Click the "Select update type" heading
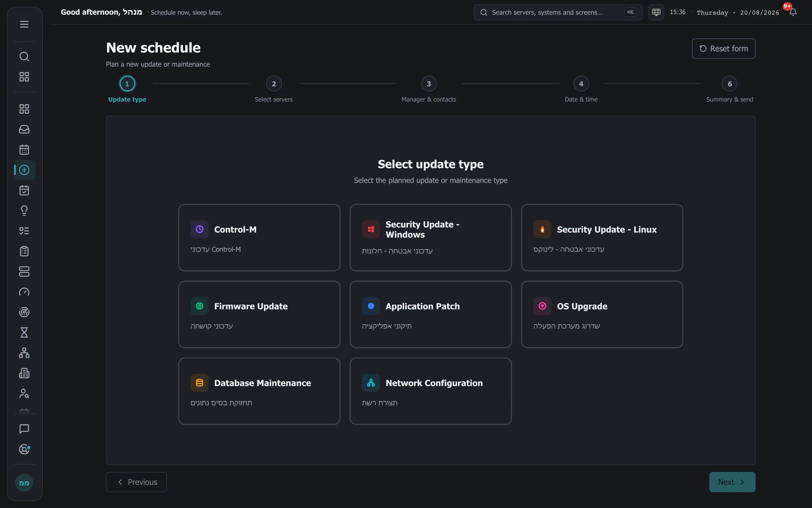Screen dimensions: 812x508 [431, 164]
